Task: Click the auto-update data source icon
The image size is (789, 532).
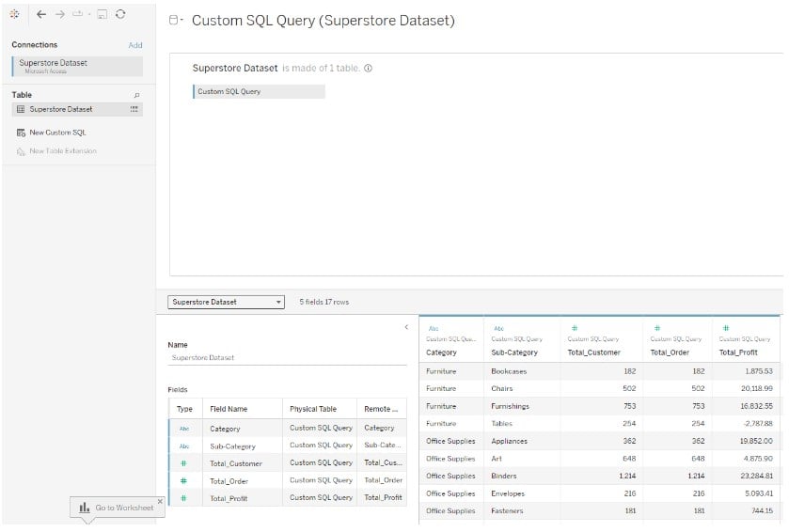Action: pyautogui.click(x=78, y=14)
